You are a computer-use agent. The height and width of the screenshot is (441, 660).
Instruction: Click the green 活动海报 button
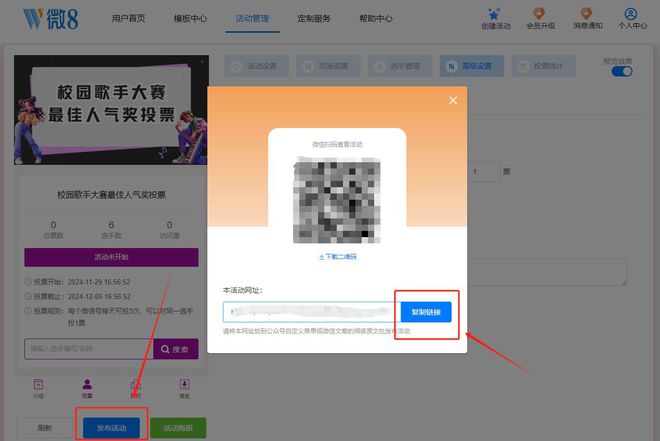178,428
